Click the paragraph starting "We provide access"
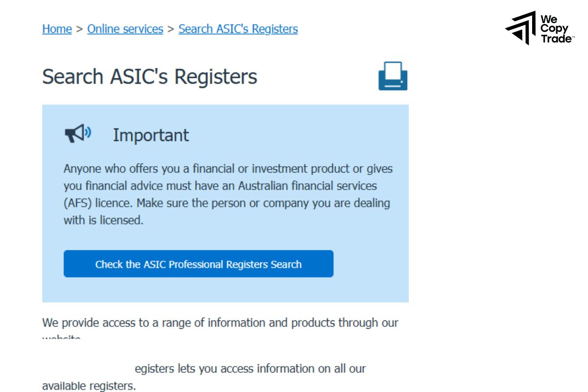 (x=220, y=323)
